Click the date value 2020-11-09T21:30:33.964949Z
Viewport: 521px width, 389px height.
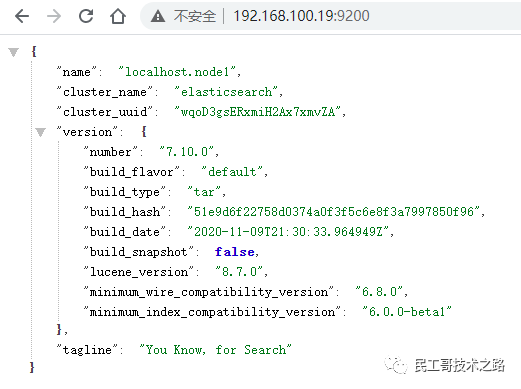click(288, 232)
